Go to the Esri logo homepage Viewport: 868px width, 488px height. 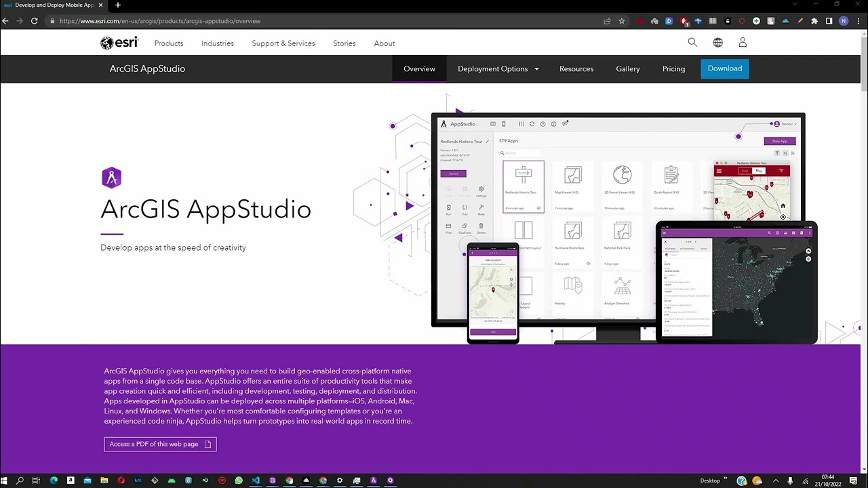[119, 43]
